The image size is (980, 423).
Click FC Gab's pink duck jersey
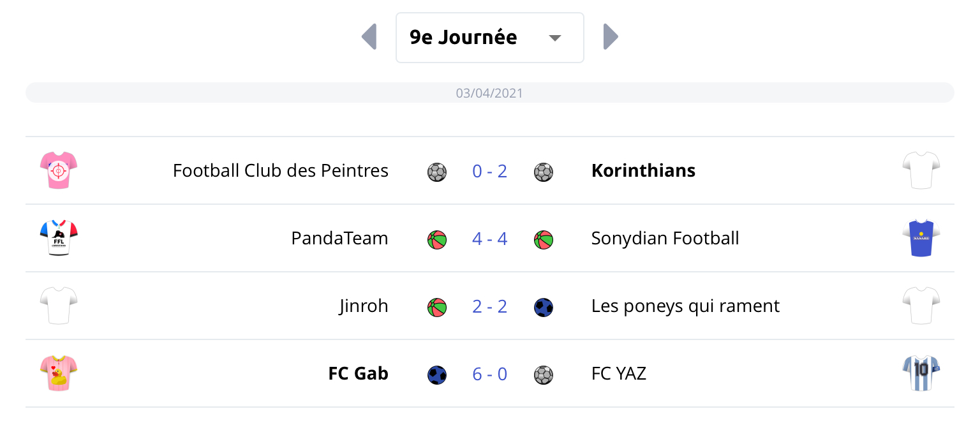coord(58,374)
